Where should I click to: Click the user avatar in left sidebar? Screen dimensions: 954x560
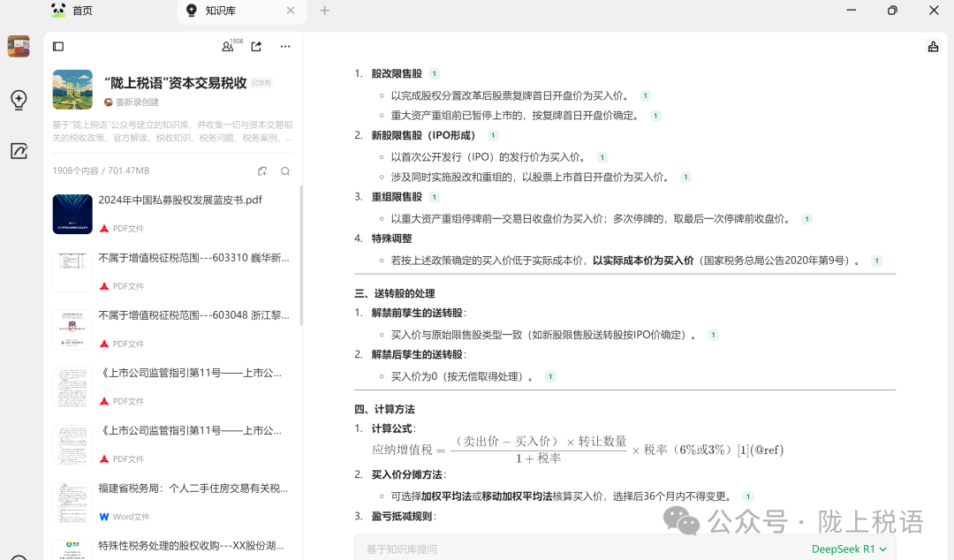(19, 47)
